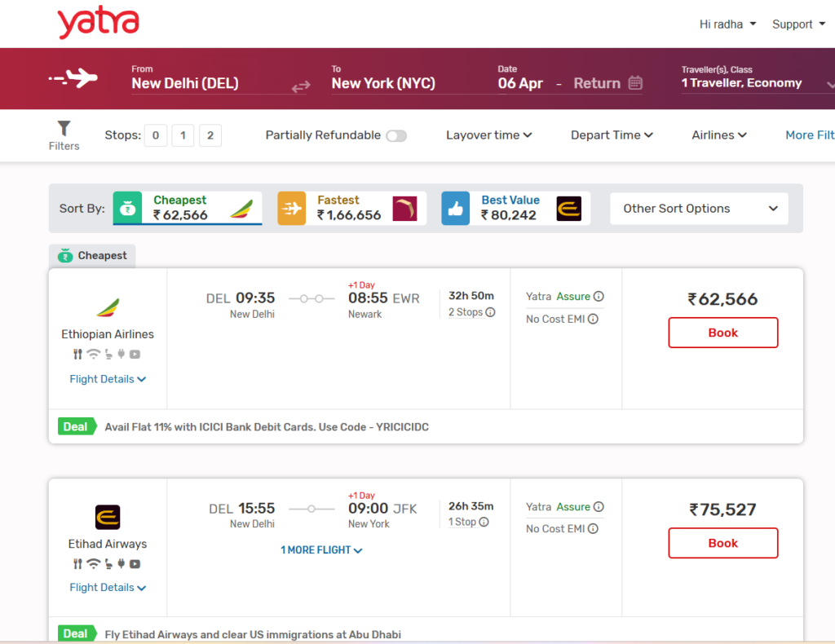Image resolution: width=835 pixels, height=644 pixels.
Task: Open the Other Sort Options dropdown
Action: (699, 208)
